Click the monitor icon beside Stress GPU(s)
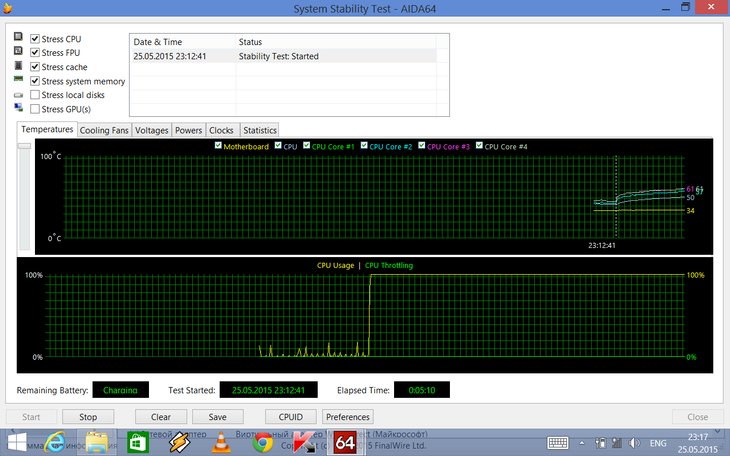The height and width of the screenshot is (456, 730). pos(18,108)
